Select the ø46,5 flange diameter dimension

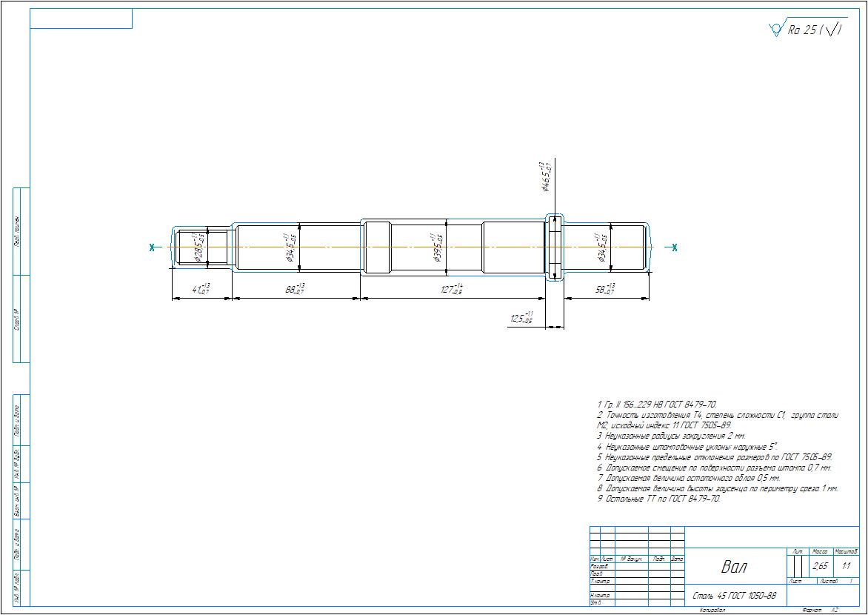coord(544,176)
